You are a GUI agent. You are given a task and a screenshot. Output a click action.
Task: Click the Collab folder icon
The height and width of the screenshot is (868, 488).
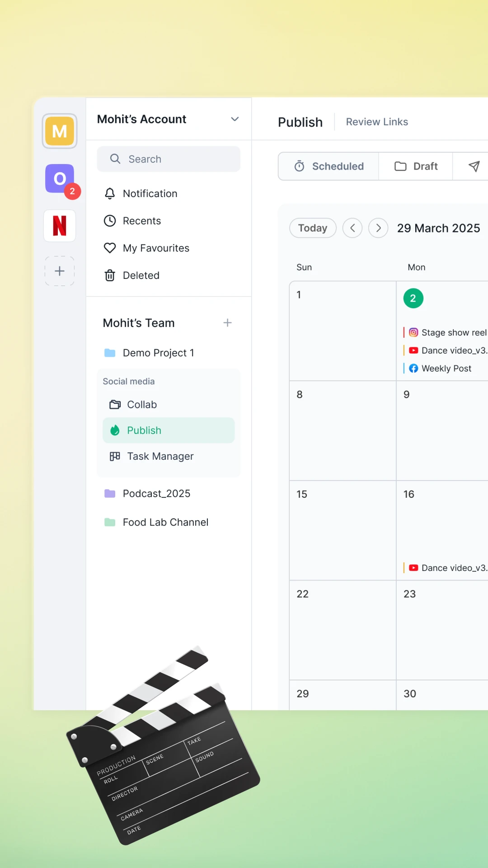coord(115,405)
